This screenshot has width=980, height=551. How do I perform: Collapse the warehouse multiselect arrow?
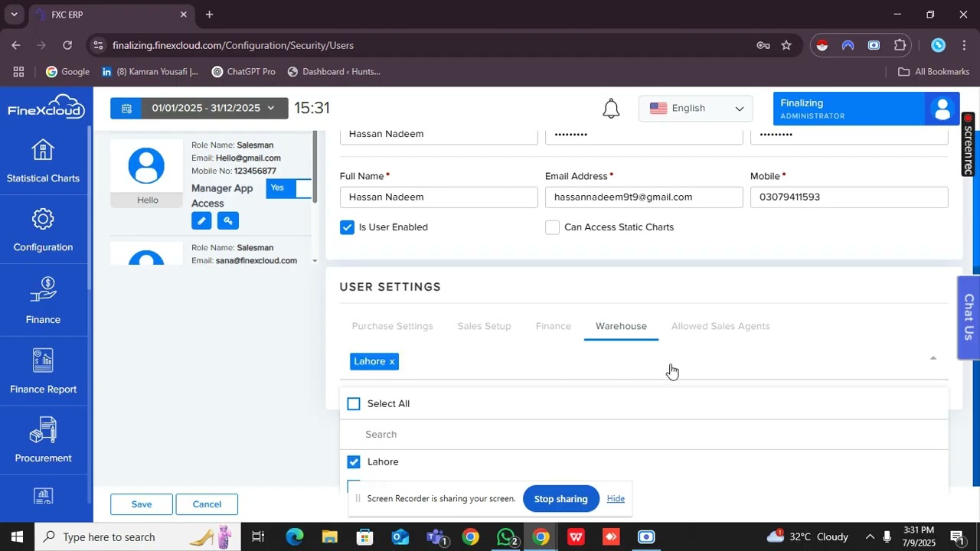tap(933, 358)
